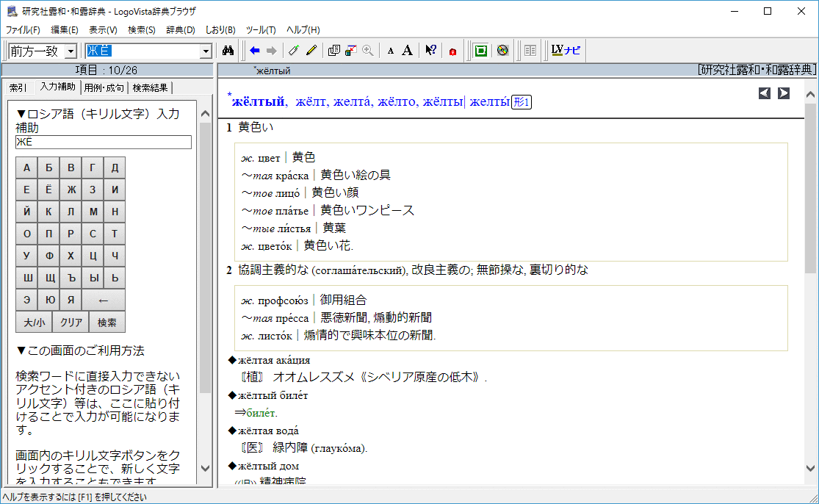Open the 辞典(D) menu
Image resolution: width=819 pixels, height=504 pixels.
click(x=181, y=30)
